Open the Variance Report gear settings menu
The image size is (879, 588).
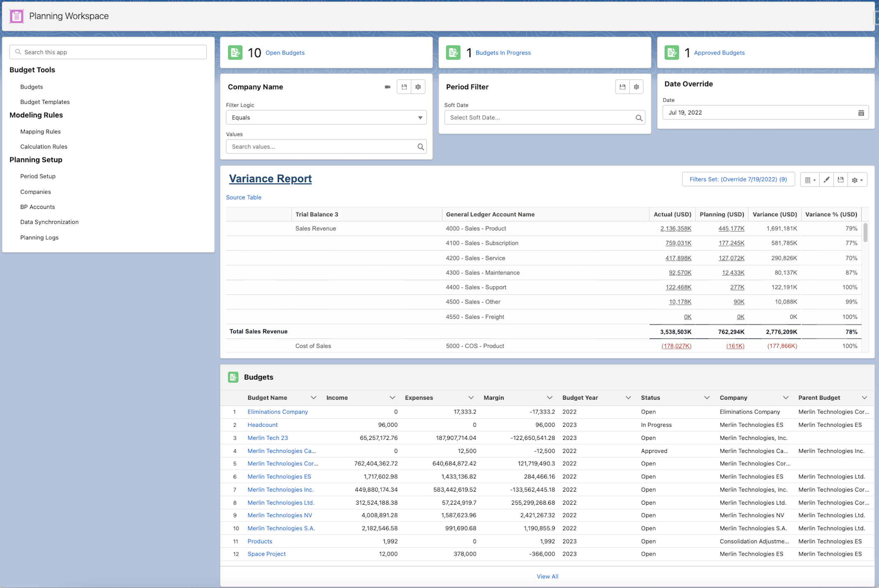pos(857,180)
